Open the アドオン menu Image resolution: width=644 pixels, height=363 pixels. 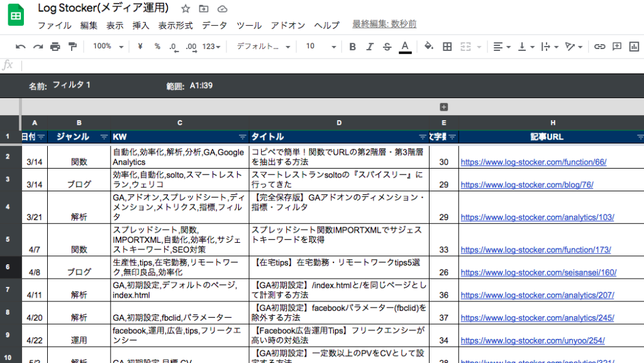coord(286,25)
